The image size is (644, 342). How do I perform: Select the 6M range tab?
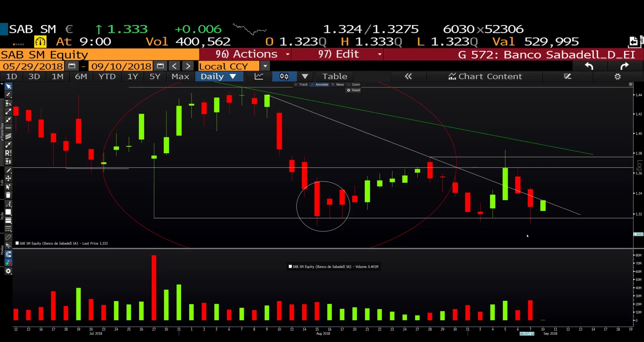click(81, 76)
